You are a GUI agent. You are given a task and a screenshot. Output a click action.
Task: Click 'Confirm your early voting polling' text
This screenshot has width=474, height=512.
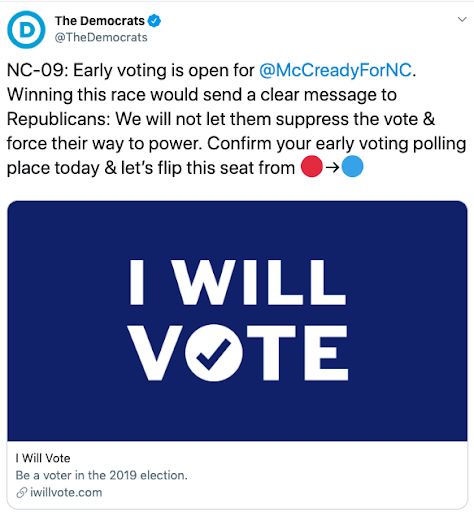point(336,144)
